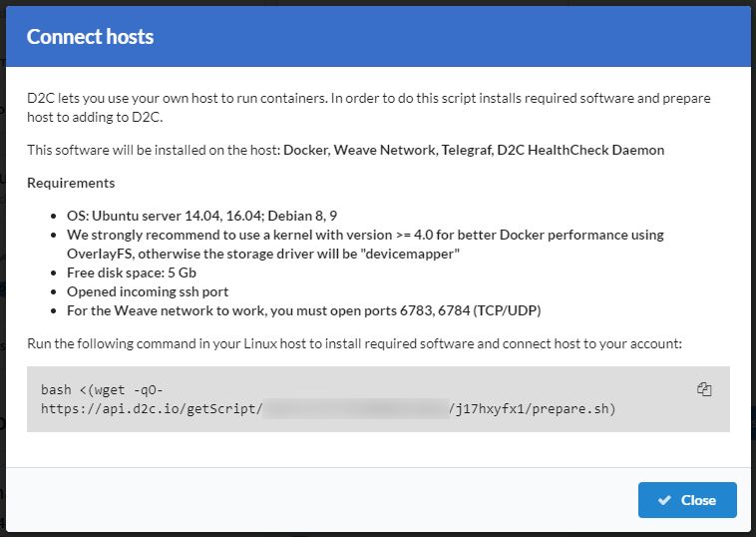This screenshot has width=756, height=537.
Task: Click the Requirements heading
Action: click(x=71, y=183)
